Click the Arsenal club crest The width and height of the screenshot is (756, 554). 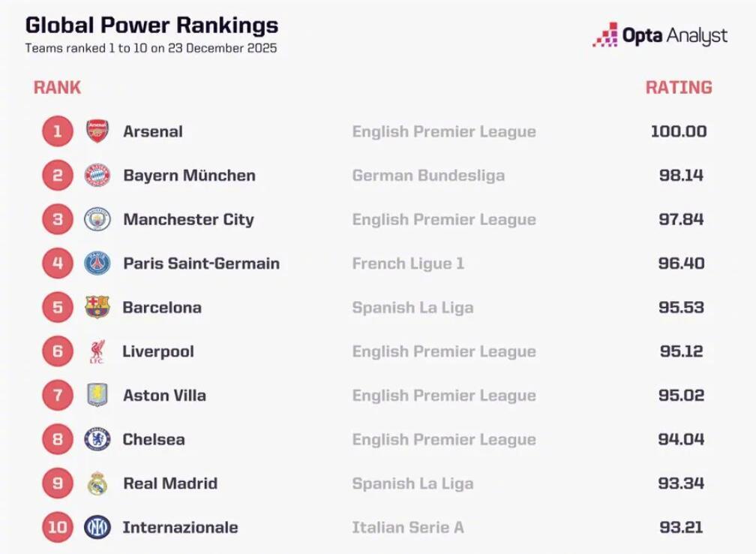pyautogui.click(x=97, y=131)
